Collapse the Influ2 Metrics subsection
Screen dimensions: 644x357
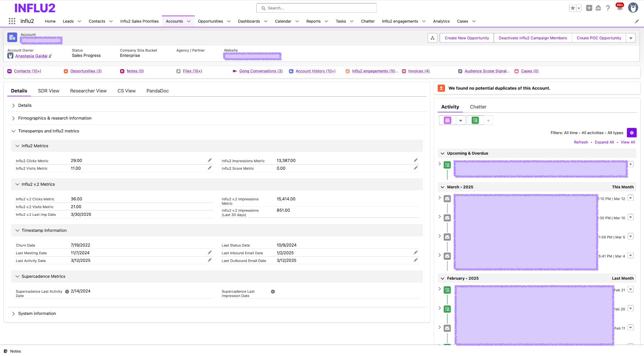click(17, 146)
